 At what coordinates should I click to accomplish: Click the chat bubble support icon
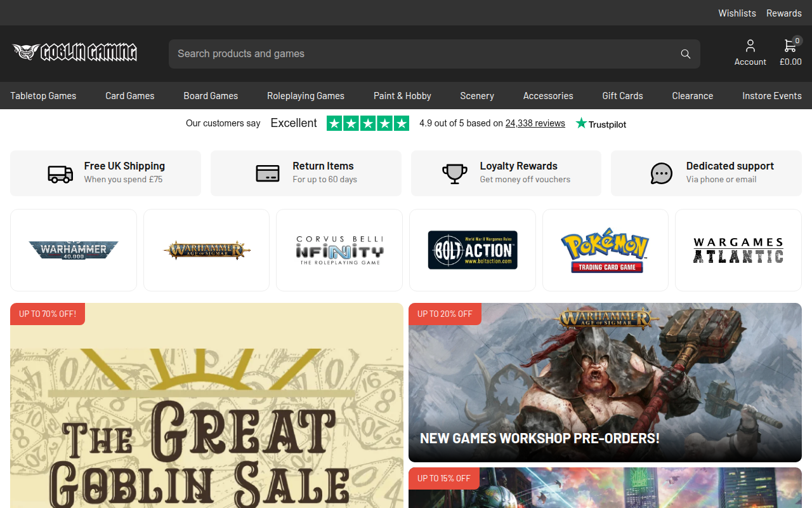click(662, 173)
